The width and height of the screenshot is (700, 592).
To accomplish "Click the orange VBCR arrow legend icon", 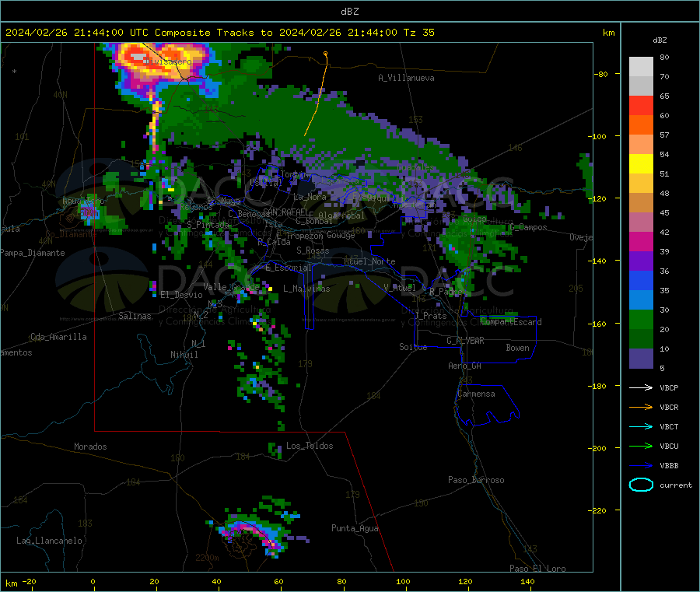I will point(641,407).
